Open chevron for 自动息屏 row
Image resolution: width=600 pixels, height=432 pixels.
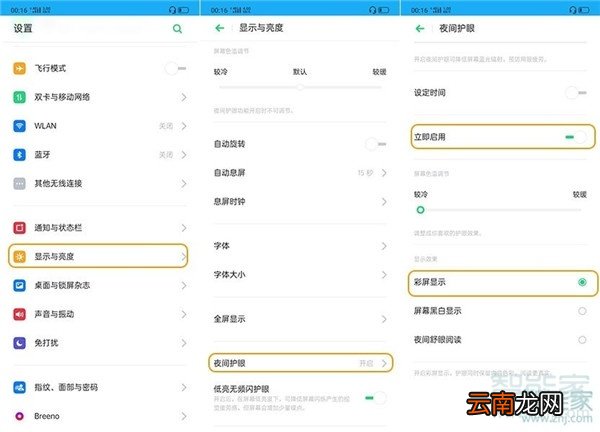[384, 173]
